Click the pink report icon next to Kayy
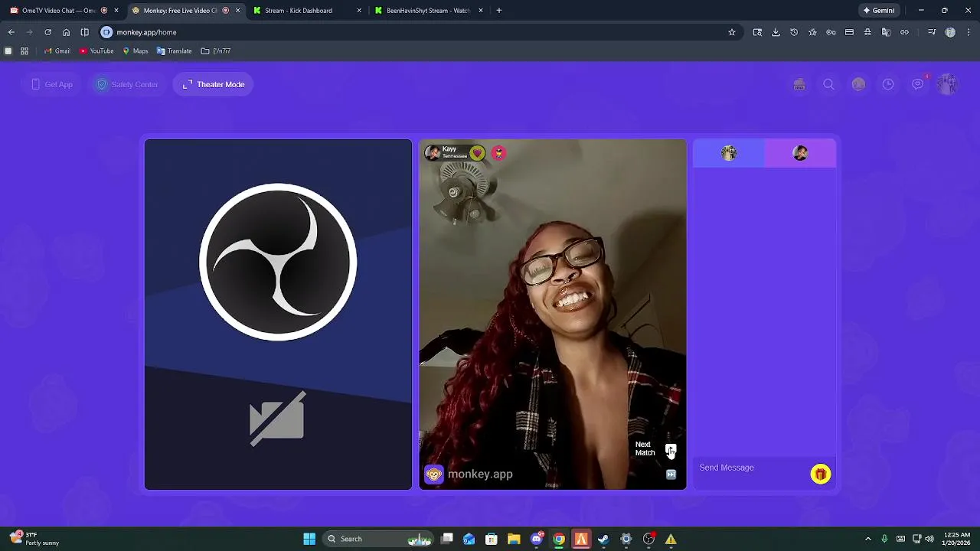Viewport: 980px width, 551px height. (x=498, y=153)
